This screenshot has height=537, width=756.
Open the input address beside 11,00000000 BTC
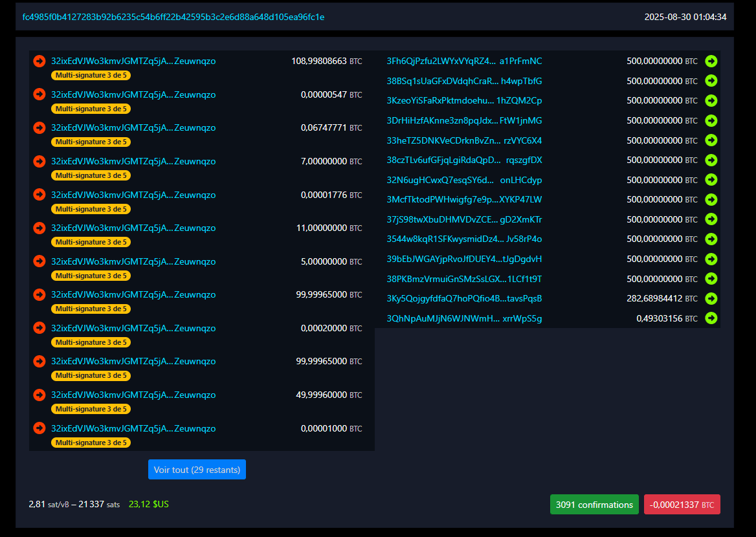pyautogui.click(x=133, y=228)
